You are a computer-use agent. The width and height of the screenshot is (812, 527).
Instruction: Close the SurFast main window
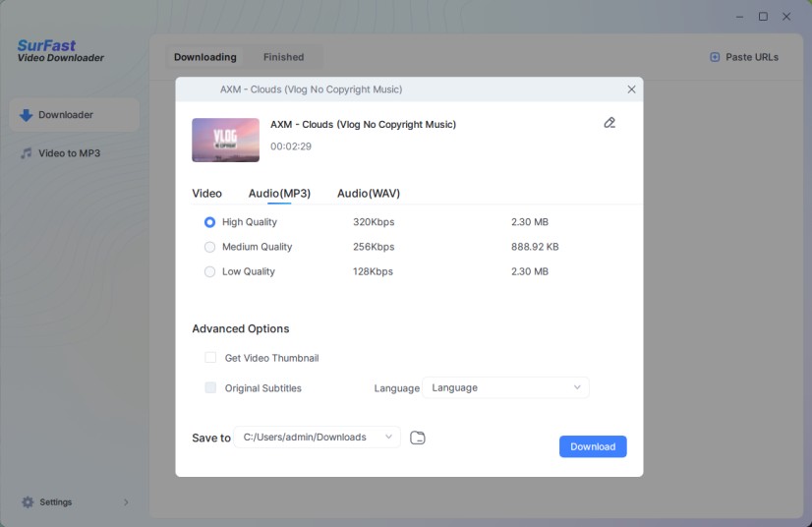coord(786,17)
